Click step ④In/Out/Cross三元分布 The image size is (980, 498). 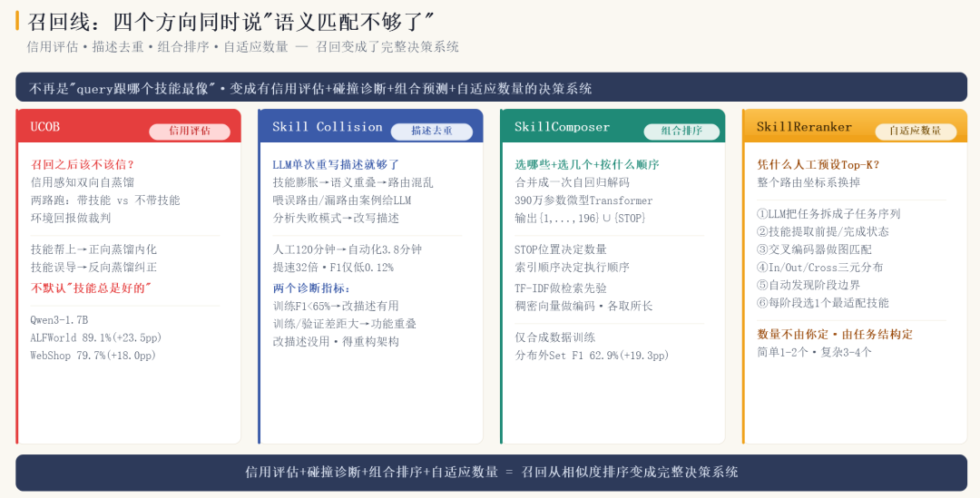819,268
